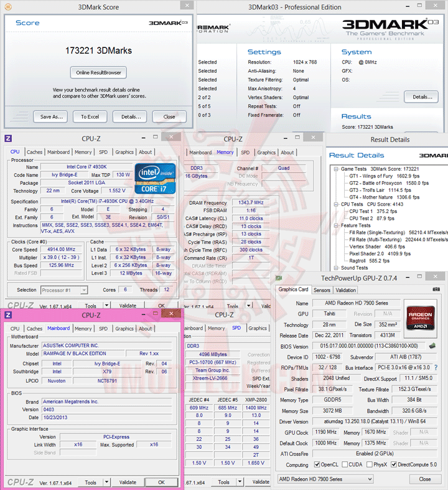
Task: Collapse the CPU Tests tree node
Action: (336, 204)
